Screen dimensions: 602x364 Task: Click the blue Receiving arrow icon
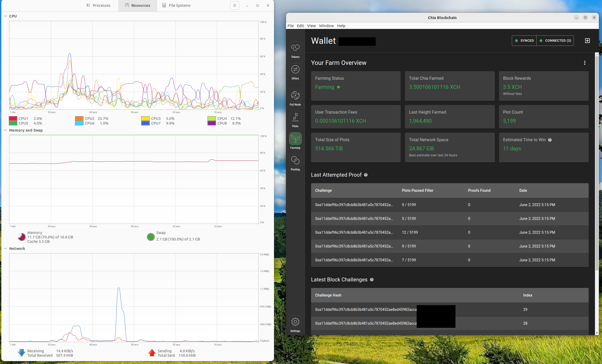coord(22,353)
